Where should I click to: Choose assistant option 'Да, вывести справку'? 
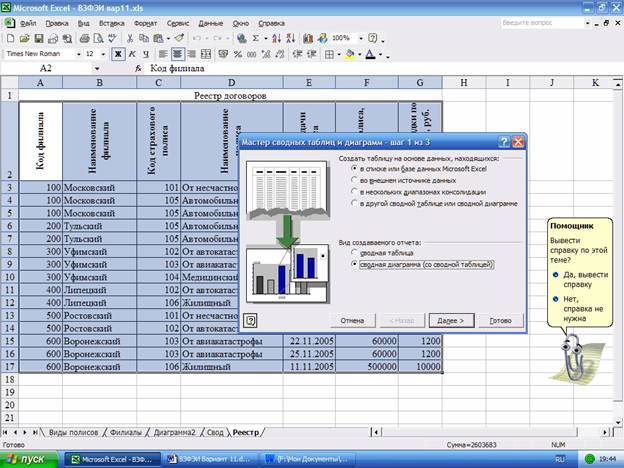pos(581,279)
